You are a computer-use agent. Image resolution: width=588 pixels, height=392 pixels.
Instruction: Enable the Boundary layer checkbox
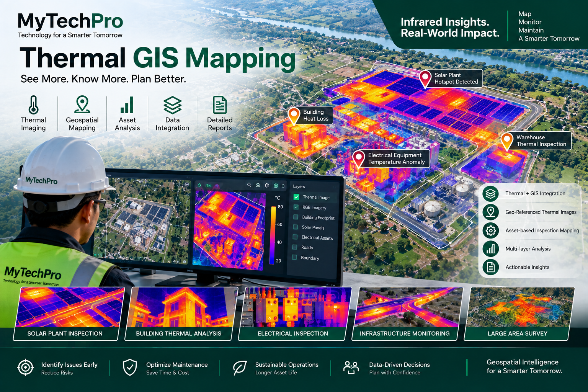[294, 257]
